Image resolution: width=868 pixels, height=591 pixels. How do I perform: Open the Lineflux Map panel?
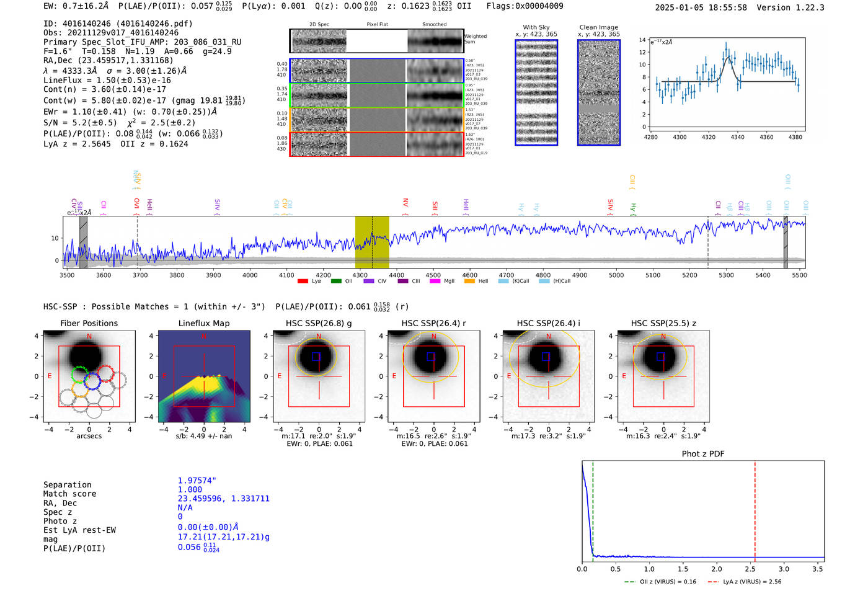pyautogui.click(x=204, y=376)
